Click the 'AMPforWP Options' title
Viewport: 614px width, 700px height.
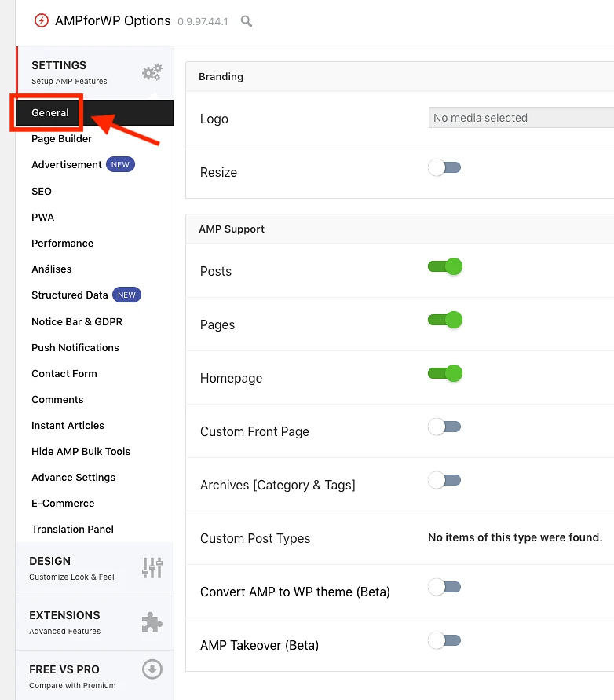(112, 21)
